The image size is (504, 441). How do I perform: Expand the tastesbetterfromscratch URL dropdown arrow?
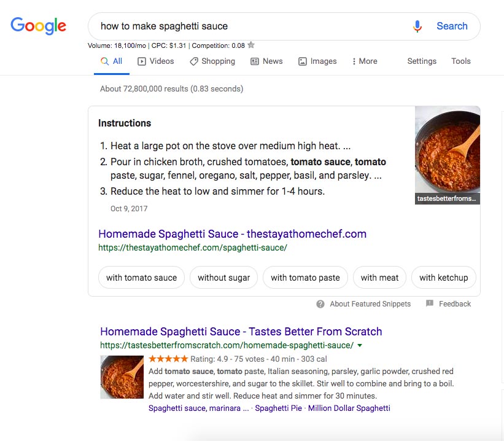click(360, 345)
